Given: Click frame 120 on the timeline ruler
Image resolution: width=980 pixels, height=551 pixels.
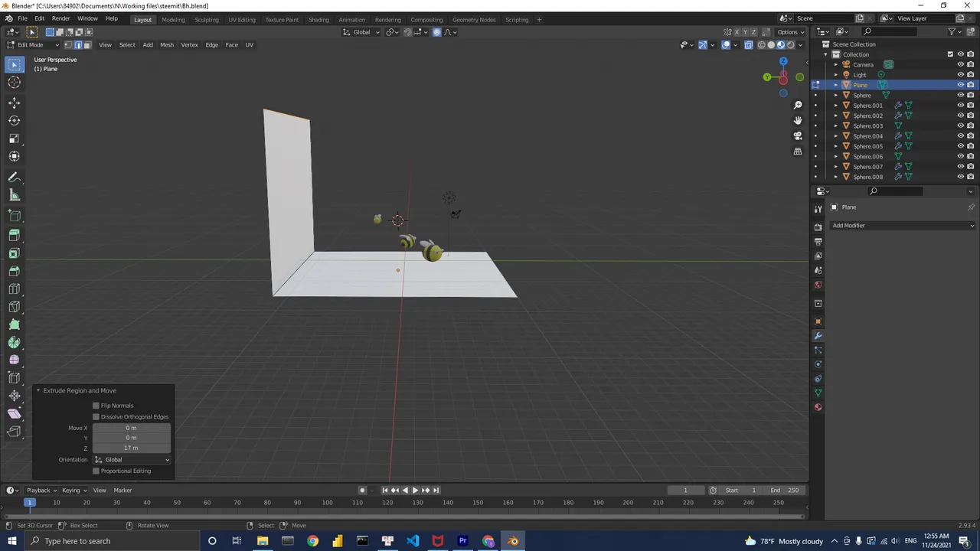Looking at the screenshot, I should (x=387, y=503).
